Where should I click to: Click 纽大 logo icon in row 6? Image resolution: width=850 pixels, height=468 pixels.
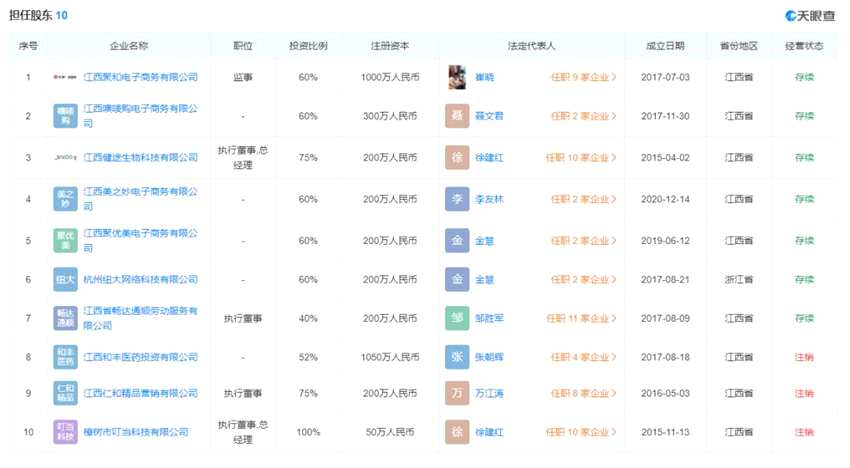(x=65, y=279)
